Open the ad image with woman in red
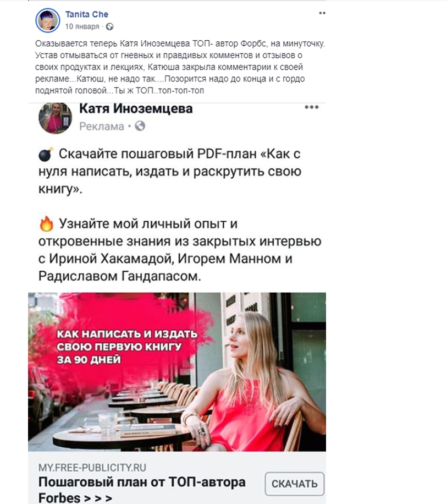 177,372
